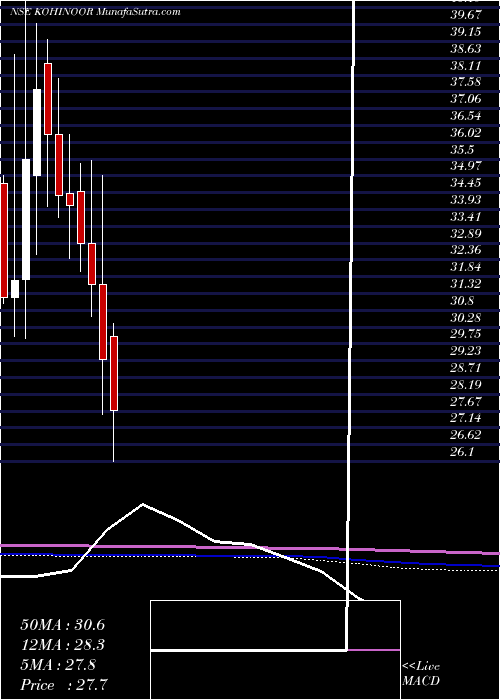Select the 38.11 price axis label

(x=466, y=66)
